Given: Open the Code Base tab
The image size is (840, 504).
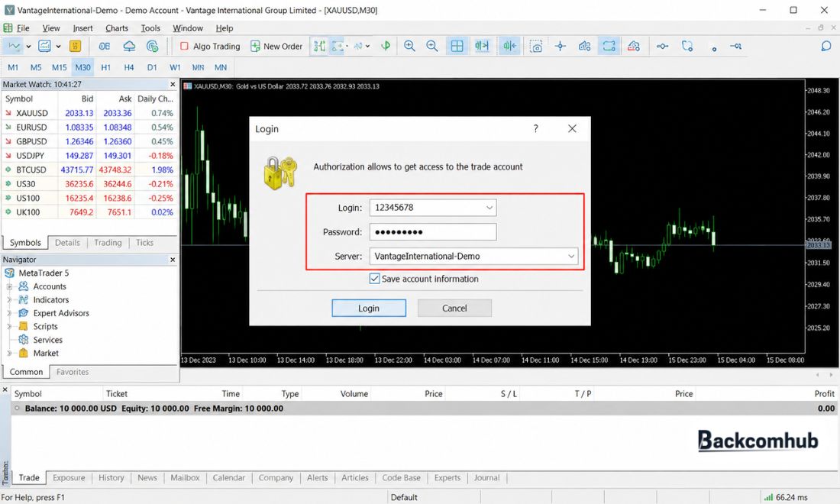Looking at the screenshot, I should 401,478.
